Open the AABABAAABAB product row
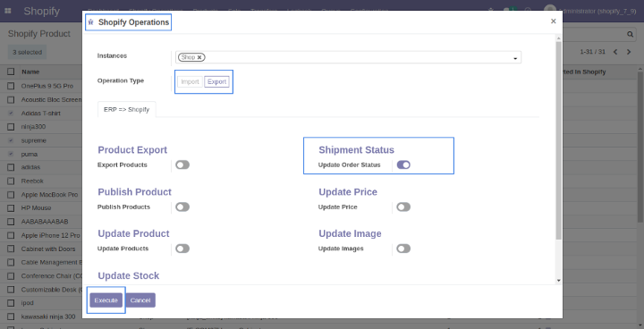 (45, 222)
